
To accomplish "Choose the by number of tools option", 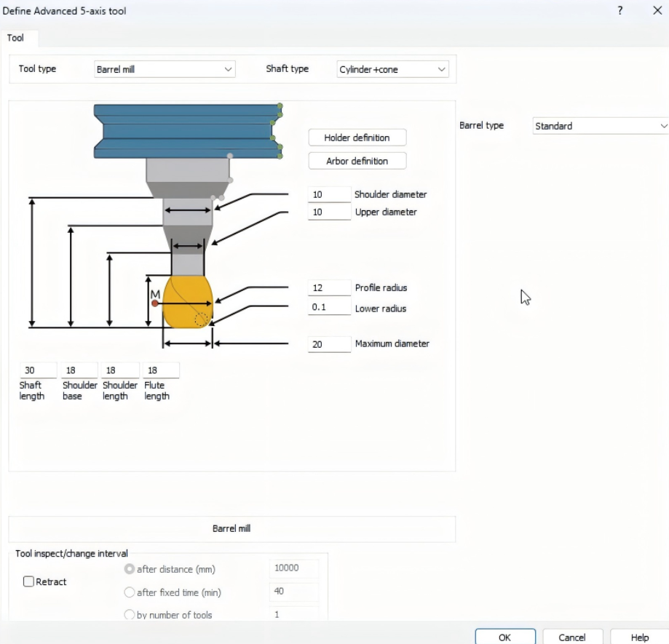I will pyautogui.click(x=130, y=615).
